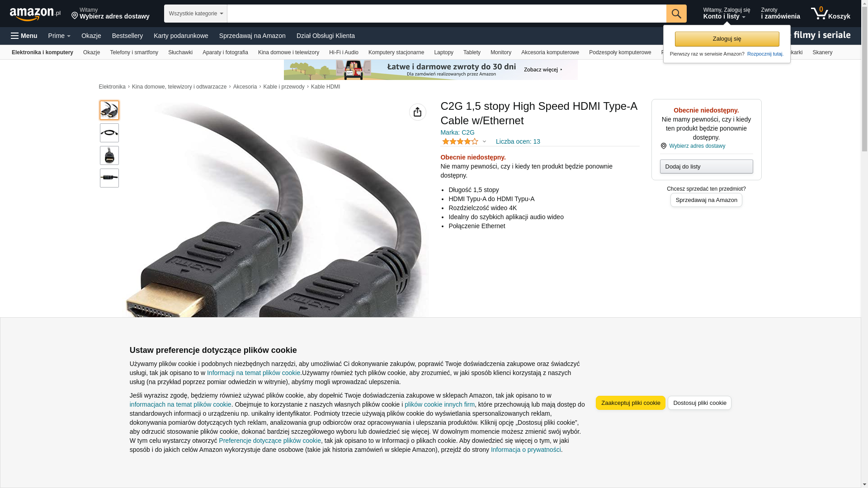This screenshot has width=868, height=488.
Task: Click the share icon on product image
Action: tap(418, 112)
